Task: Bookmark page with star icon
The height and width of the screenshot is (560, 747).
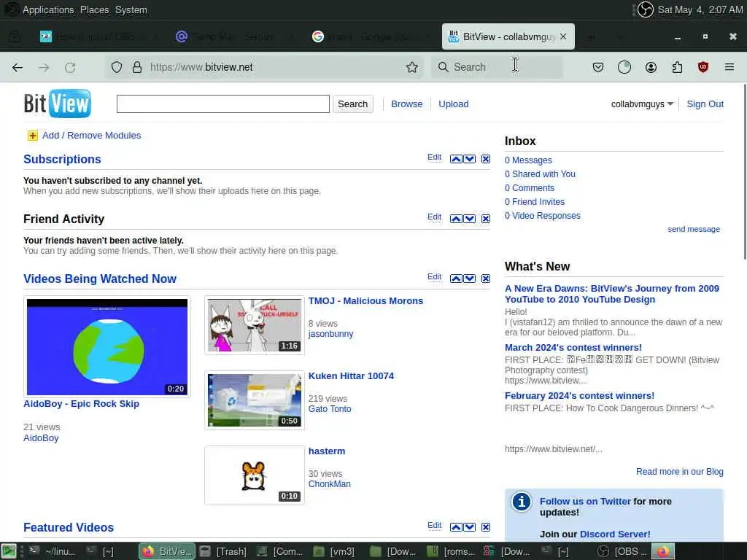Action: point(412,68)
